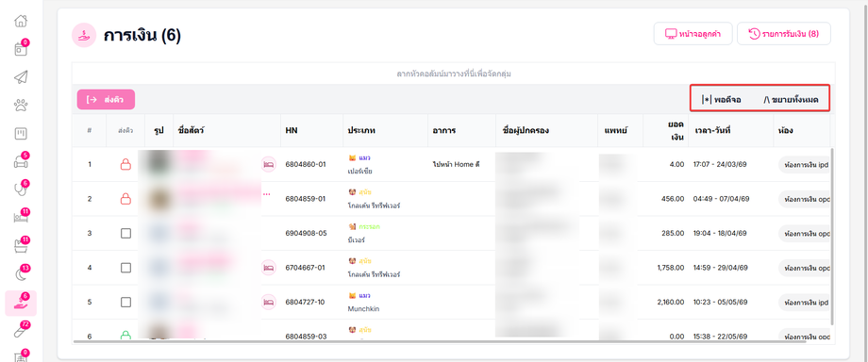Click the ส่งตัว pink button
The image size is (868, 362).
click(106, 100)
